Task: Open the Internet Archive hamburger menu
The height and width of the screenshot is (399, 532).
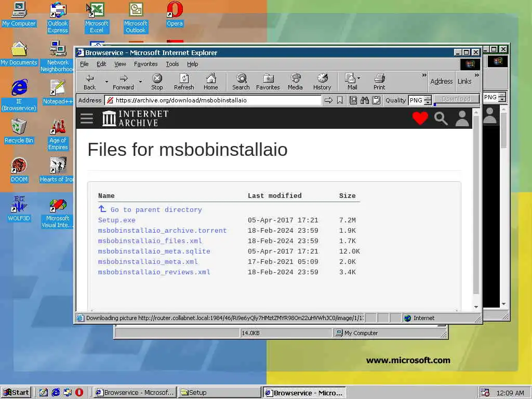Action: [x=87, y=118]
